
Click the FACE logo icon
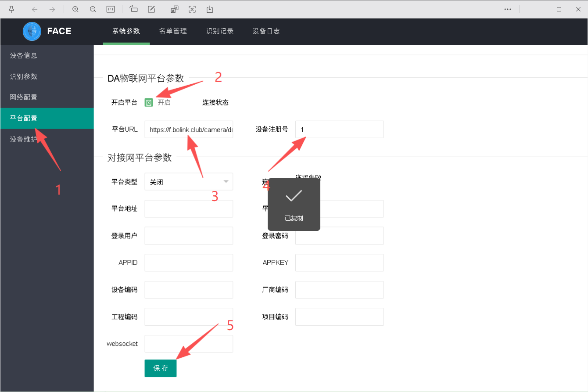(32, 31)
